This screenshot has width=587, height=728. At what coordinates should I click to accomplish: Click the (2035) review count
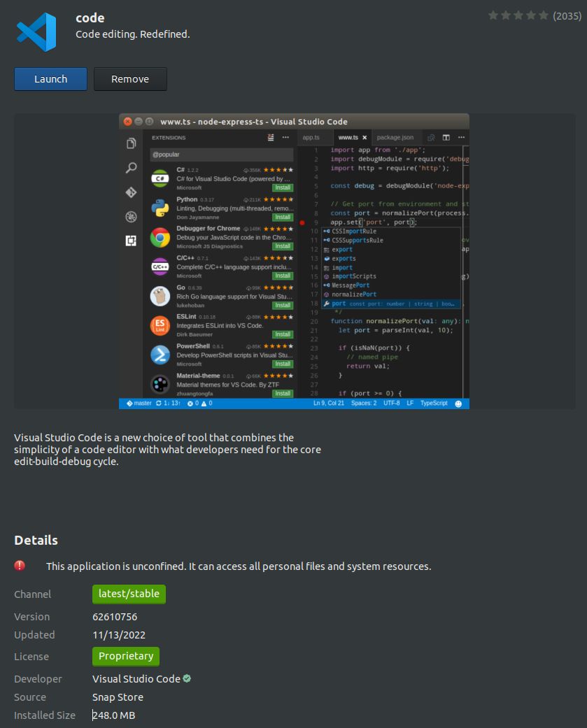[567, 16]
